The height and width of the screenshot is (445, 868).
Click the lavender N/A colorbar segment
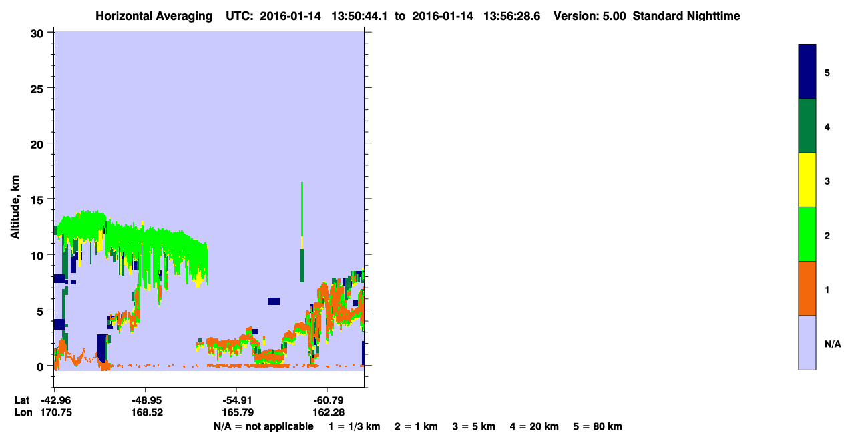[x=807, y=342]
